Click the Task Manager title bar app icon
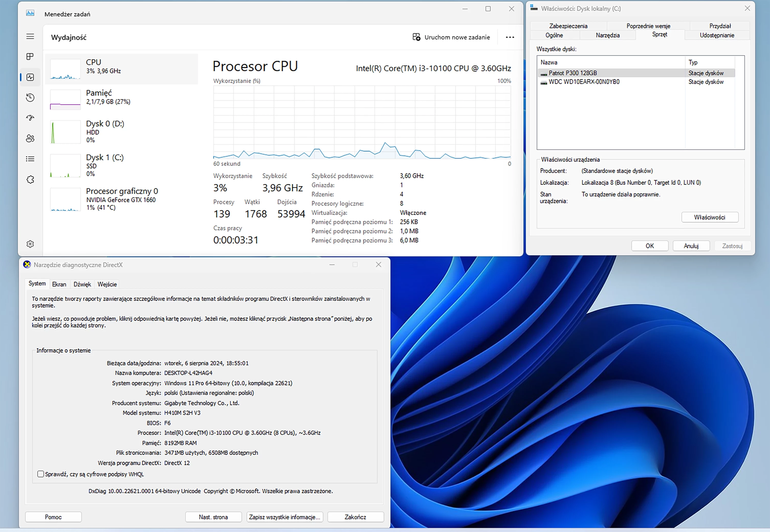Image resolution: width=770 pixels, height=532 pixels. 30,13
